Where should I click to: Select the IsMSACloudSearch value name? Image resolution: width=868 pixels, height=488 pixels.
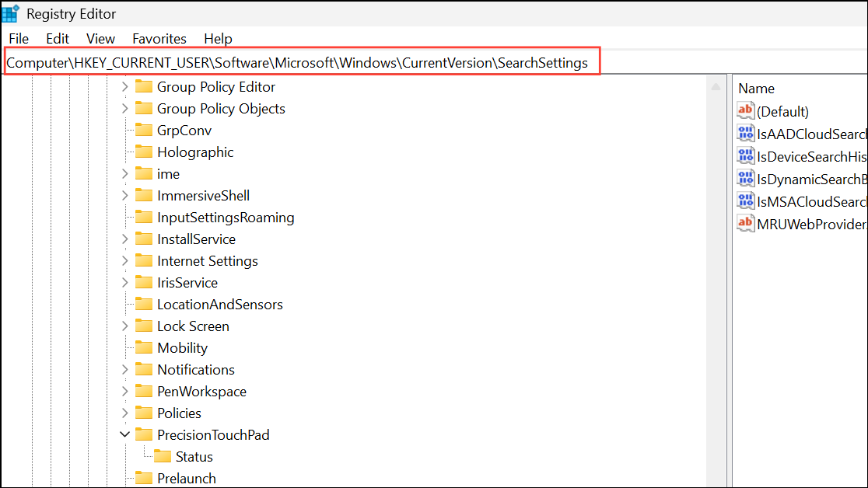812,202
